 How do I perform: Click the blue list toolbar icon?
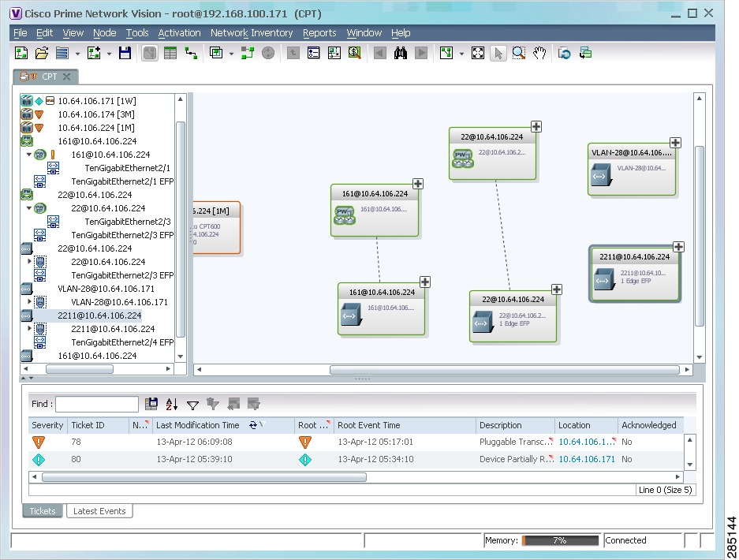[x=62, y=53]
